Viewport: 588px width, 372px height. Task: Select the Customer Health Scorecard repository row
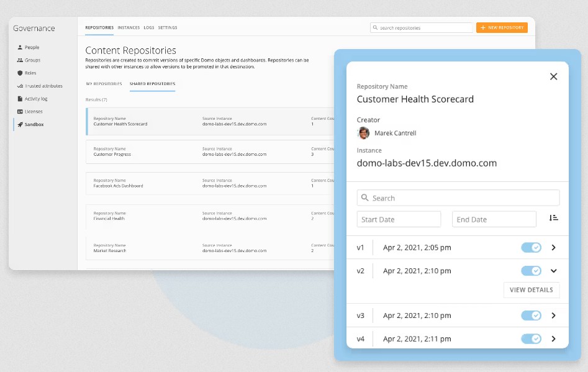210,122
